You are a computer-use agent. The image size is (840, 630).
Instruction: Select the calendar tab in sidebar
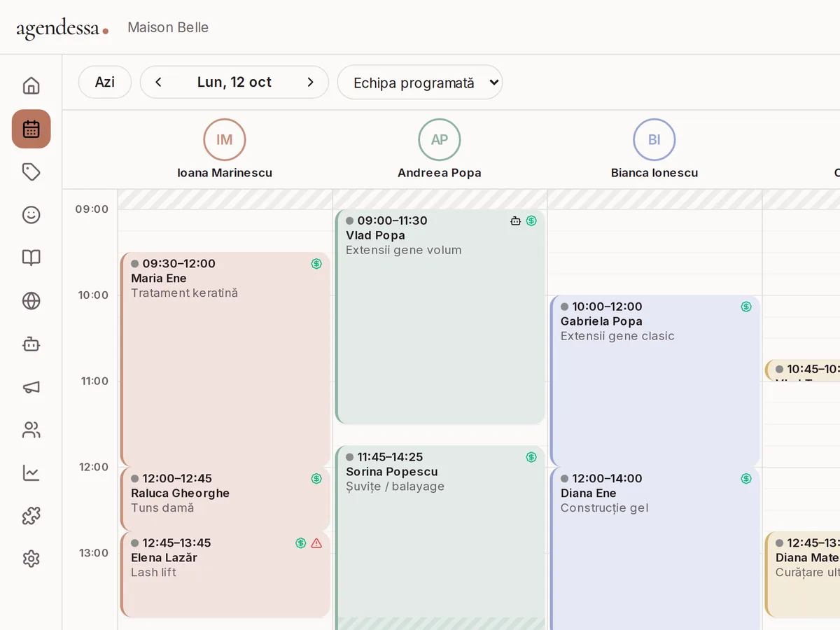(x=31, y=129)
